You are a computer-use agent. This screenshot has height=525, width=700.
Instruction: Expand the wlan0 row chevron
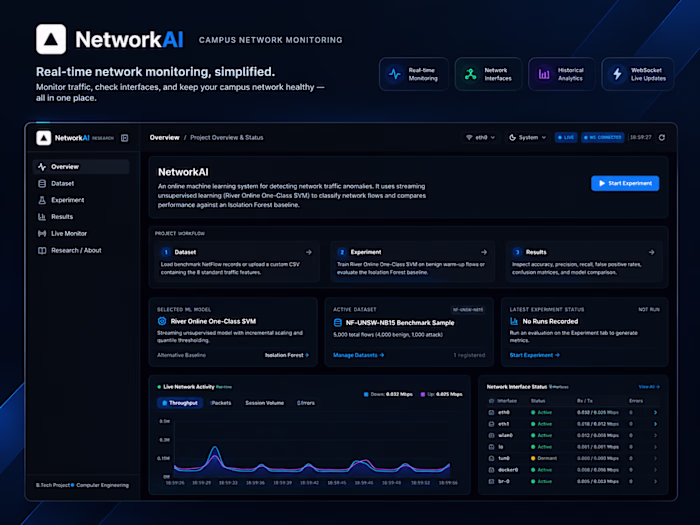coord(655,435)
